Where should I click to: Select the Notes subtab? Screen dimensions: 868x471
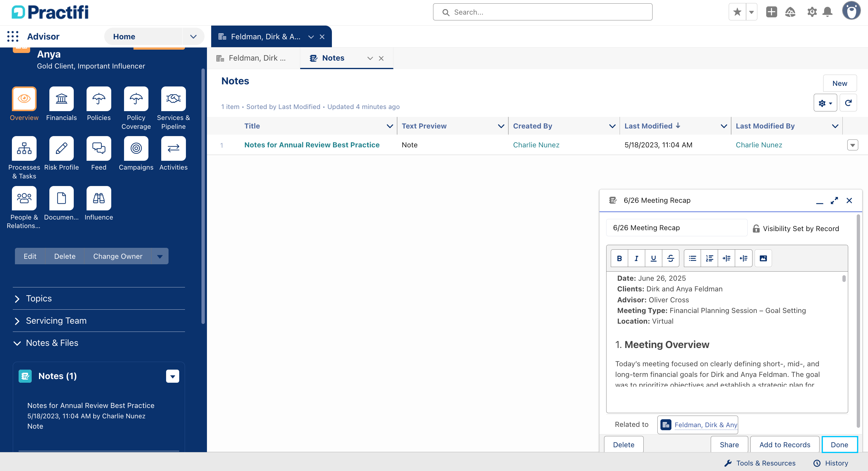click(333, 58)
